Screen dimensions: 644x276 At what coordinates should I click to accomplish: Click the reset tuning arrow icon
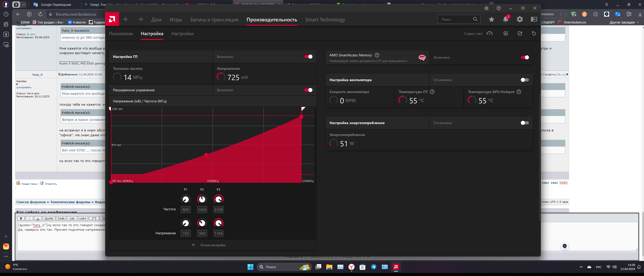tap(534, 33)
